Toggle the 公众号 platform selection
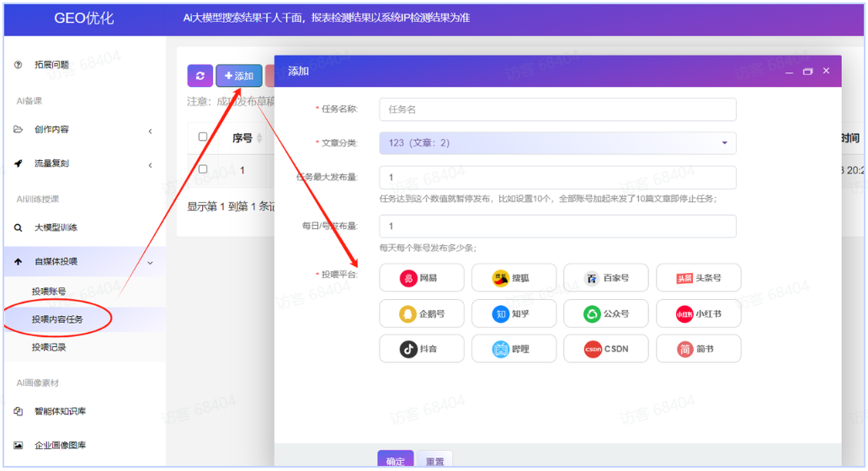 (605, 313)
